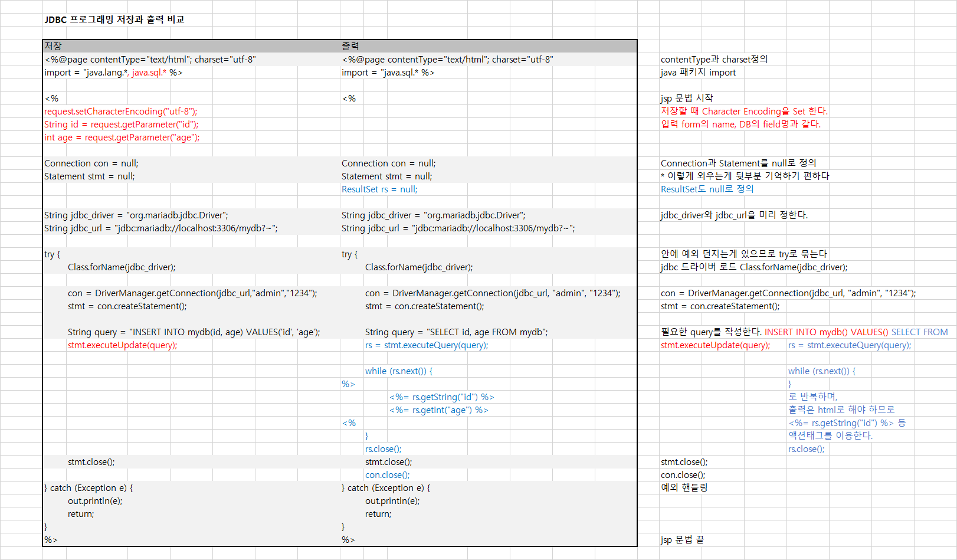Click 'try {' in the 저장 column
The image size is (957, 560).
tap(53, 254)
